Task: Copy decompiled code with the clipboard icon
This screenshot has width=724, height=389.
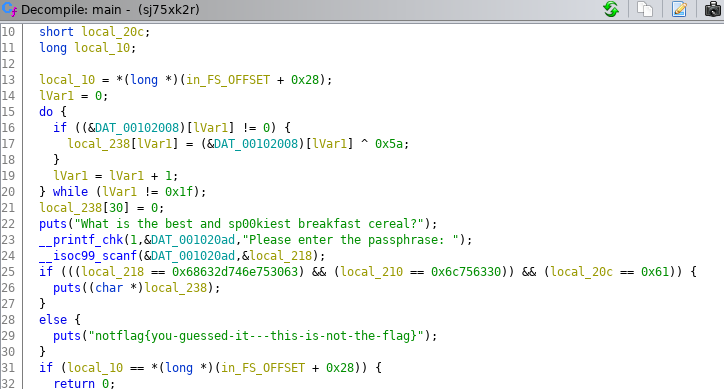Action: (x=645, y=9)
